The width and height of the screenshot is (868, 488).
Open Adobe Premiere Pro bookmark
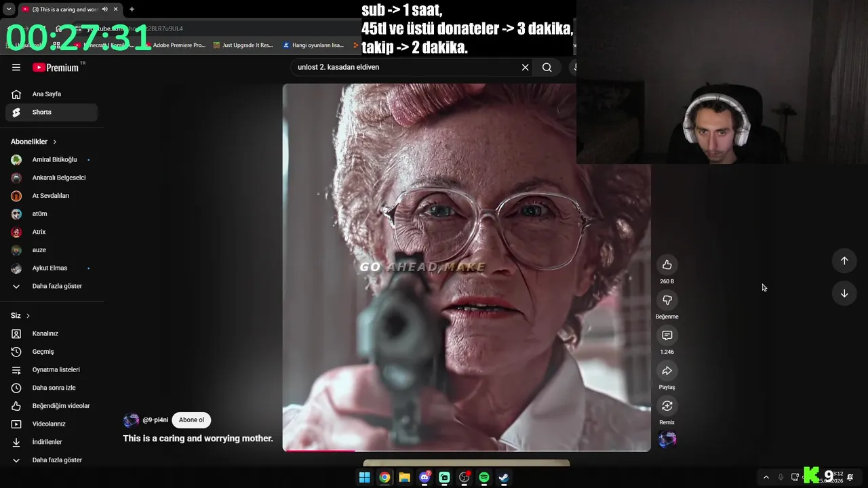coord(174,45)
